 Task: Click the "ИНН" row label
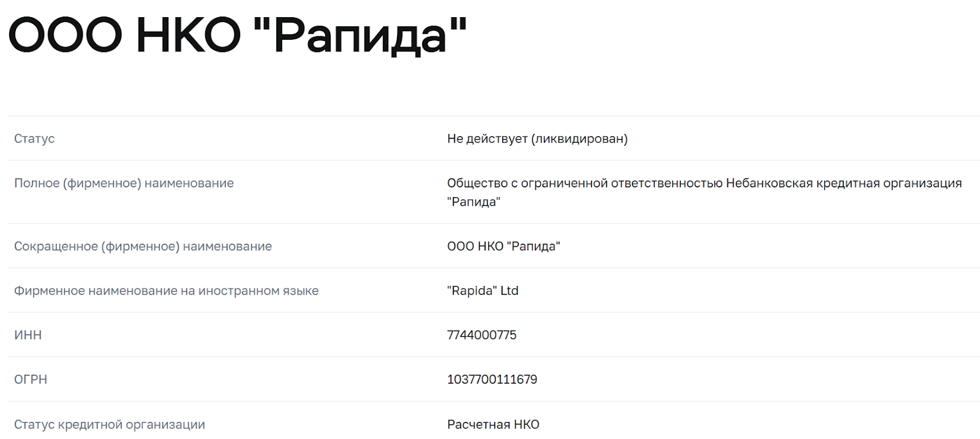[x=28, y=335]
